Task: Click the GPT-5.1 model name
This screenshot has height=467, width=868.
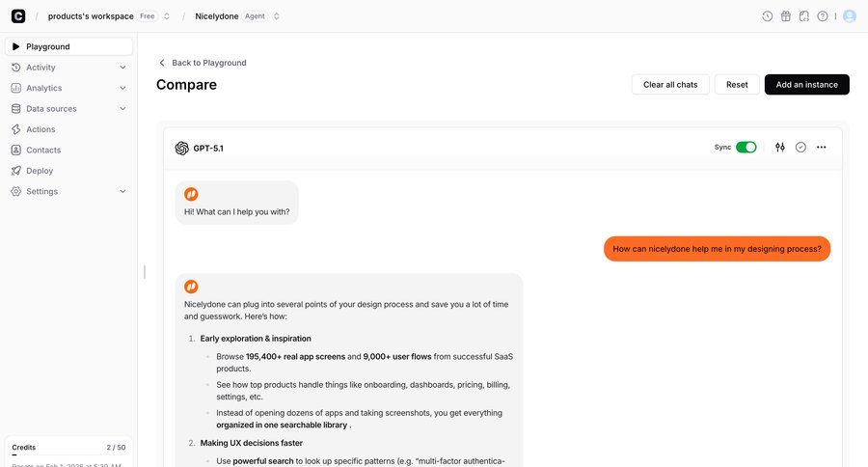Action: pos(208,148)
